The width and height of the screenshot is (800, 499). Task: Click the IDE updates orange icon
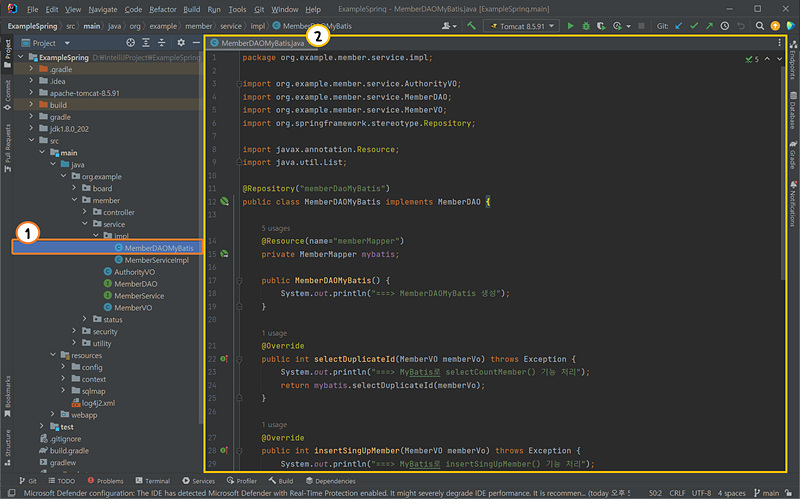pos(775,26)
